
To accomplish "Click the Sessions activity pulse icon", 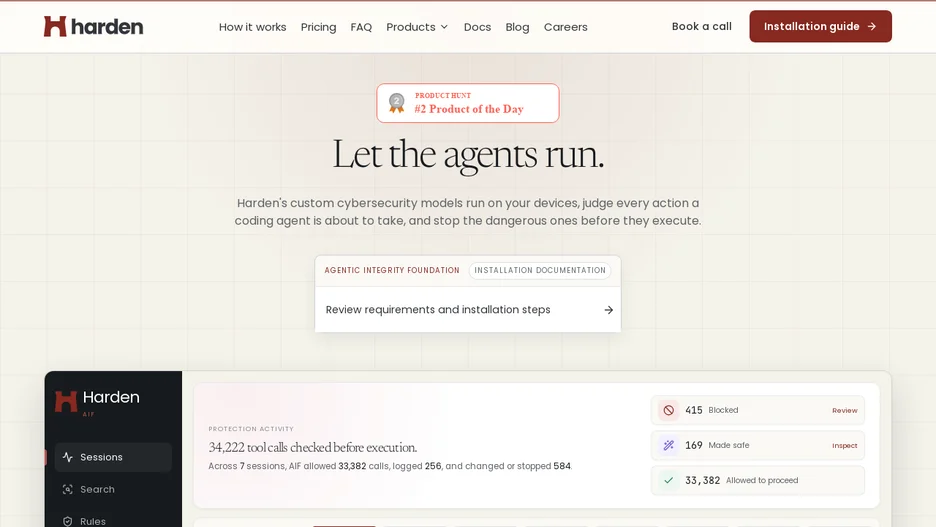I will 67,457.
